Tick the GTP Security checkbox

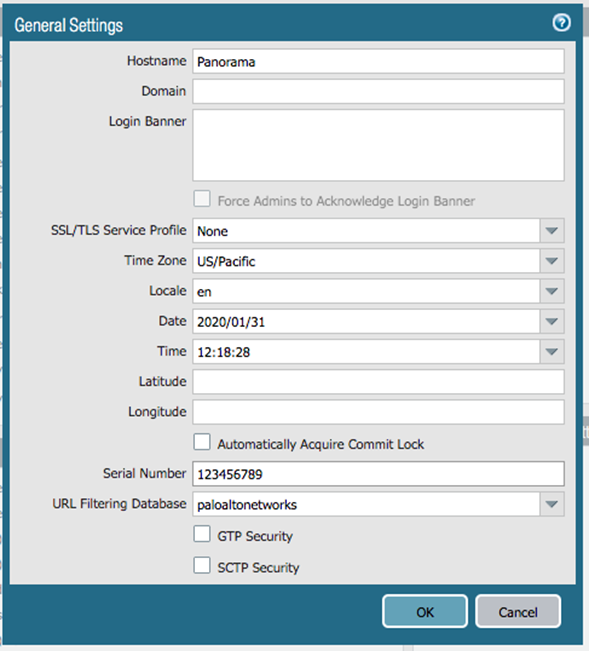(202, 534)
